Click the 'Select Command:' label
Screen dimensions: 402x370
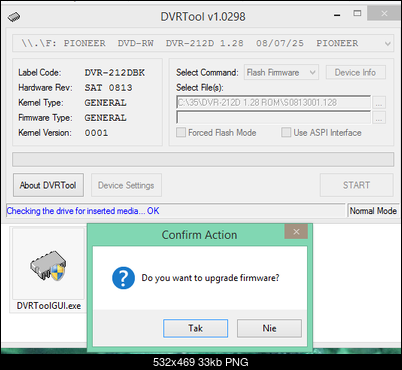tap(207, 72)
